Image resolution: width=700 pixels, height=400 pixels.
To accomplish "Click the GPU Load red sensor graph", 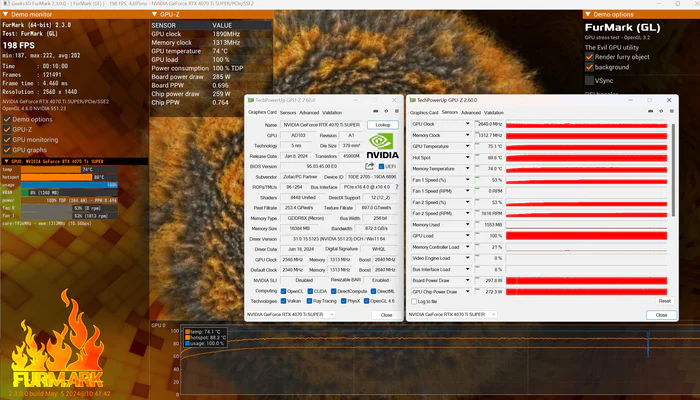I will 586,236.
